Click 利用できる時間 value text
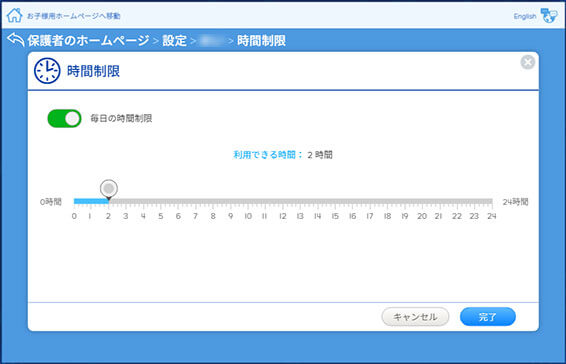 [x=320, y=155]
